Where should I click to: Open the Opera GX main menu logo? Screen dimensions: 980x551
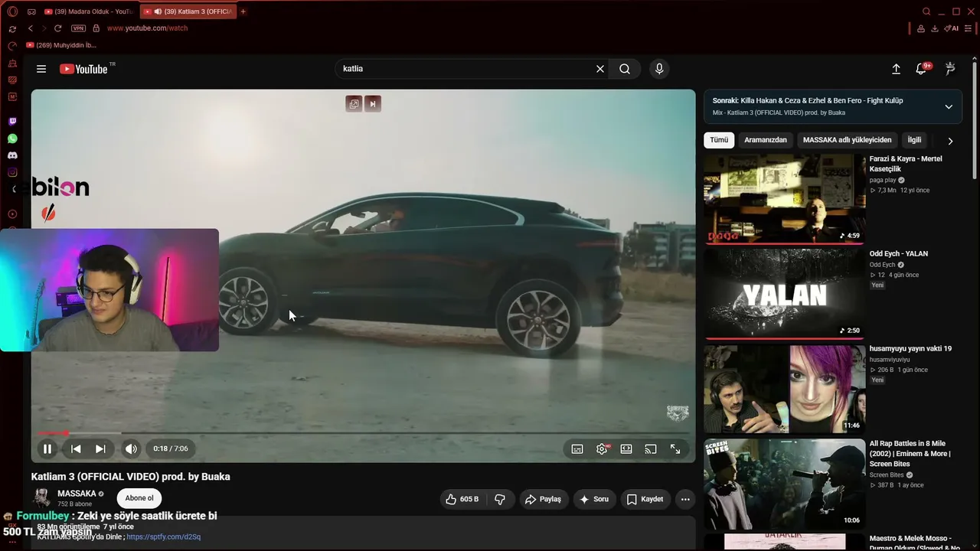pyautogui.click(x=12, y=11)
